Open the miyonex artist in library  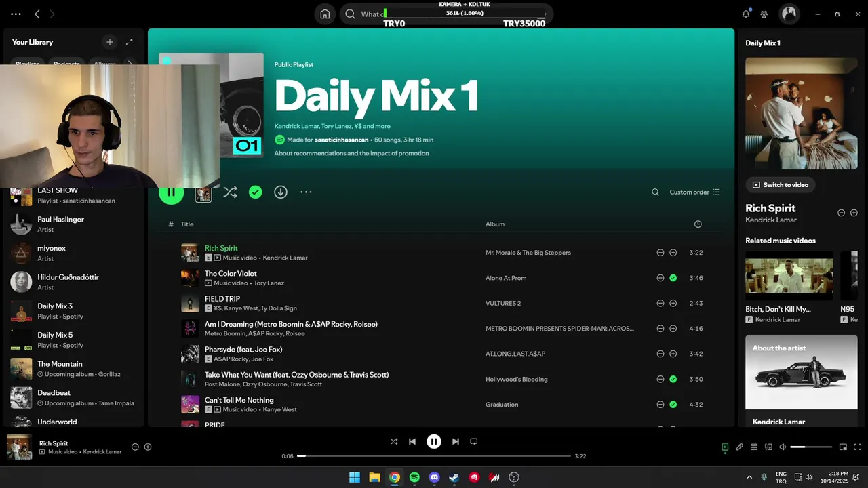click(x=73, y=253)
